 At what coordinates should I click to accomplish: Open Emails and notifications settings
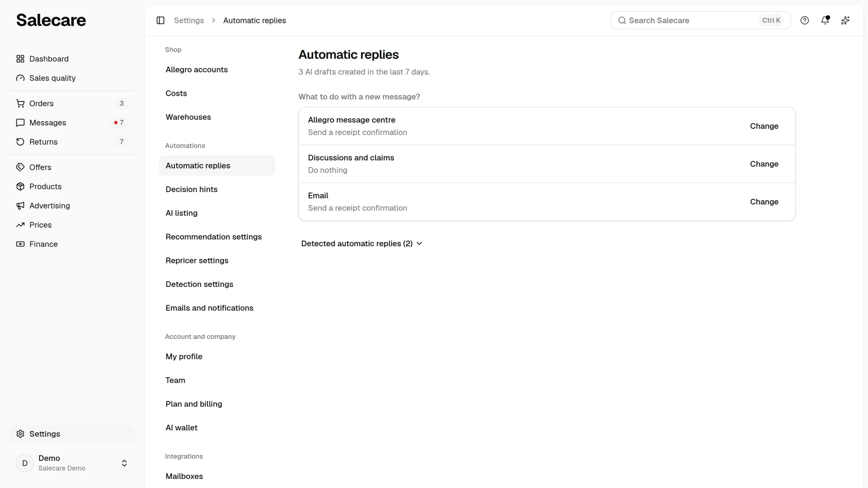pos(217,308)
